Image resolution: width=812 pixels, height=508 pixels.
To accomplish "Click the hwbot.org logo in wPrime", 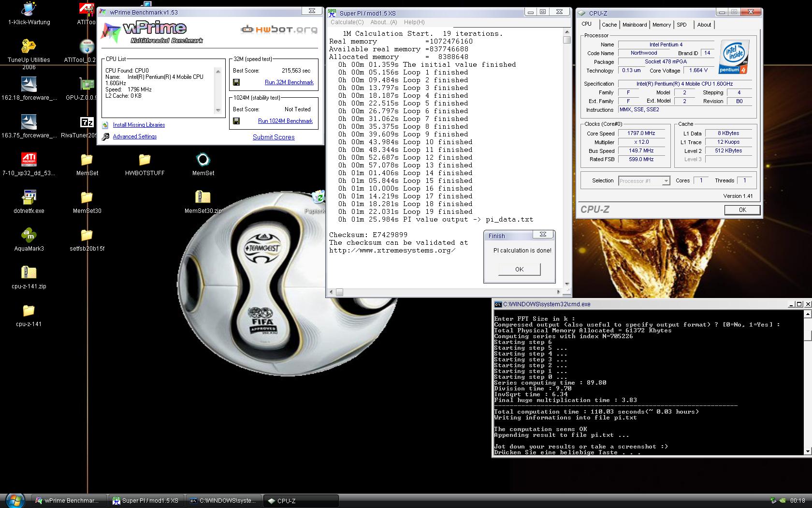I will [279, 30].
